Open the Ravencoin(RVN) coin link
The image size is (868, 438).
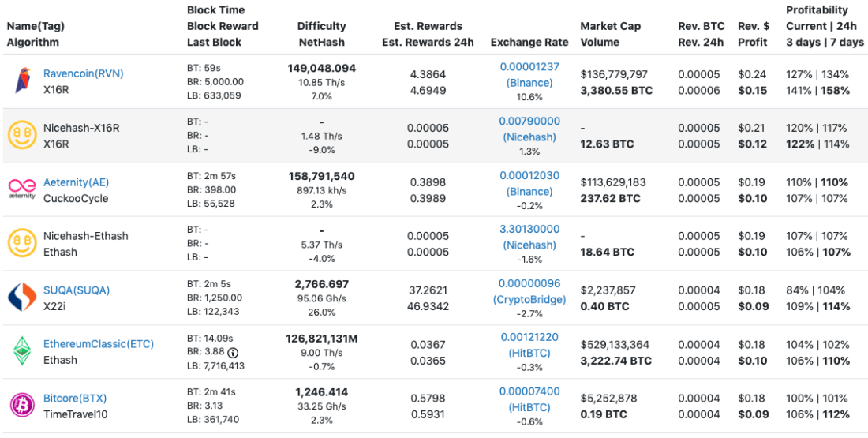pos(83,73)
